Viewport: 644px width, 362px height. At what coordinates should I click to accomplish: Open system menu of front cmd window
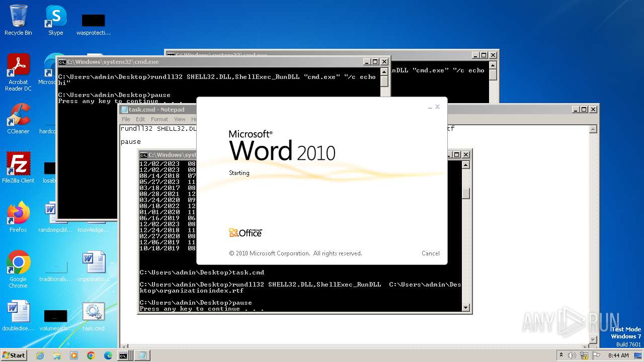coord(143,155)
